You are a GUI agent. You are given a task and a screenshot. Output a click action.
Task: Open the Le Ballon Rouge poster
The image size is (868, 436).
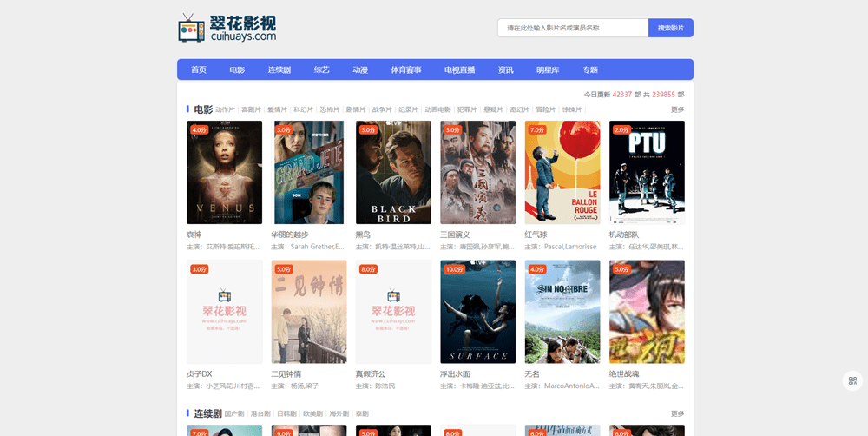562,172
